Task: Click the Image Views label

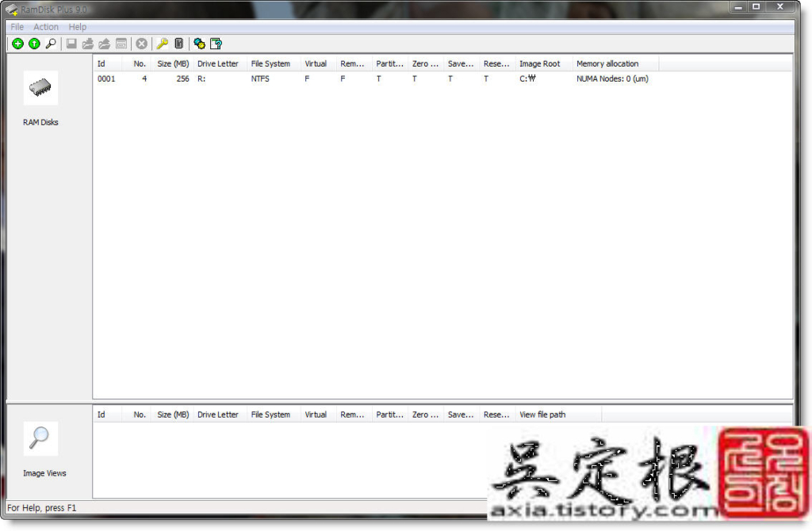Action: (44, 473)
